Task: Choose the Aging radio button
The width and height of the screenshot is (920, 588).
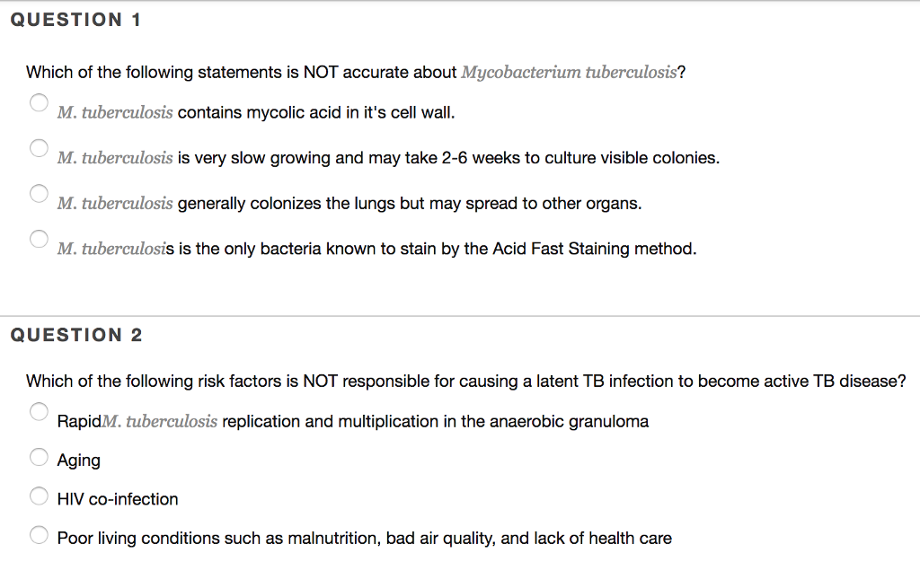Action: click(39, 457)
